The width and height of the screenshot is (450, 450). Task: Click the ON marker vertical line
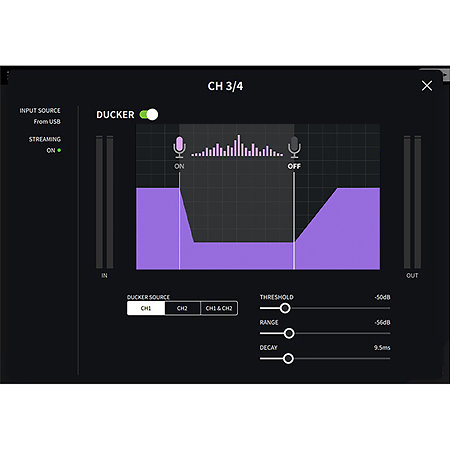click(x=179, y=221)
